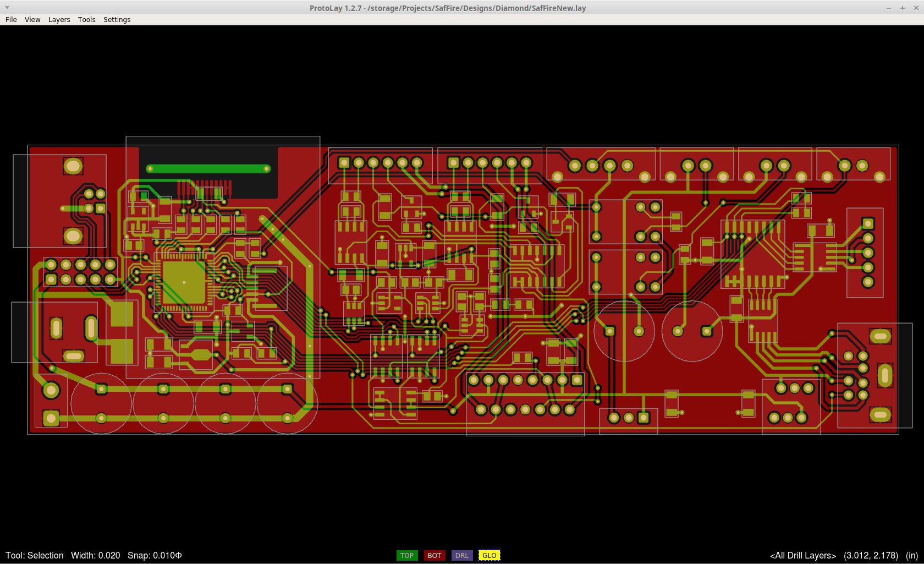Toggle the red BOT layer indicator
924x564 pixels.
click(435, 555)
